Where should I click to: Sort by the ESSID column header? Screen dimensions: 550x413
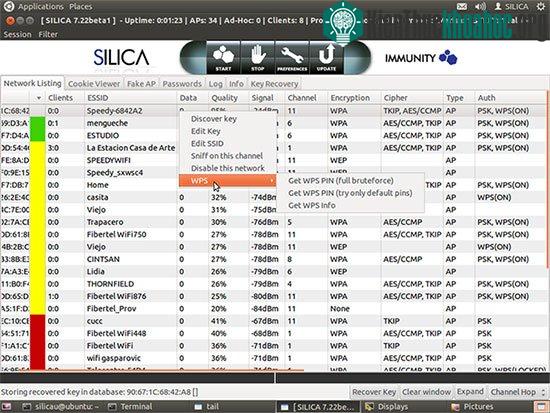tap(130, 98)
